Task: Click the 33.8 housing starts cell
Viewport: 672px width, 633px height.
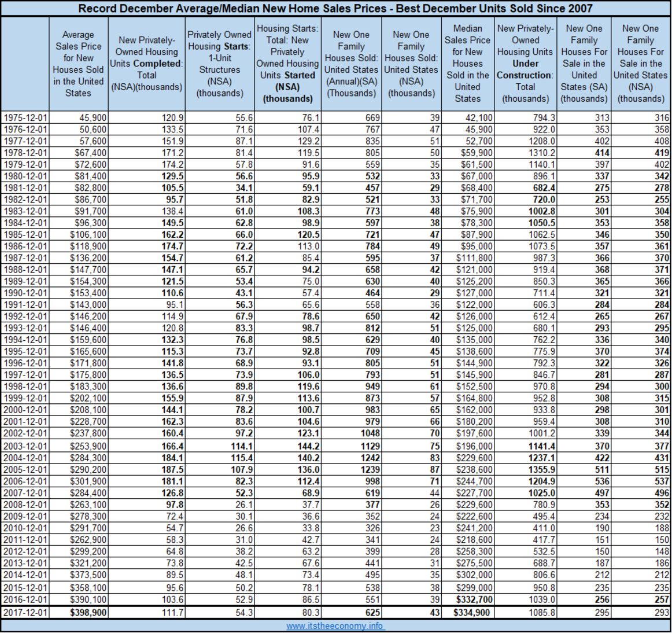Action: tap(287, 528)
